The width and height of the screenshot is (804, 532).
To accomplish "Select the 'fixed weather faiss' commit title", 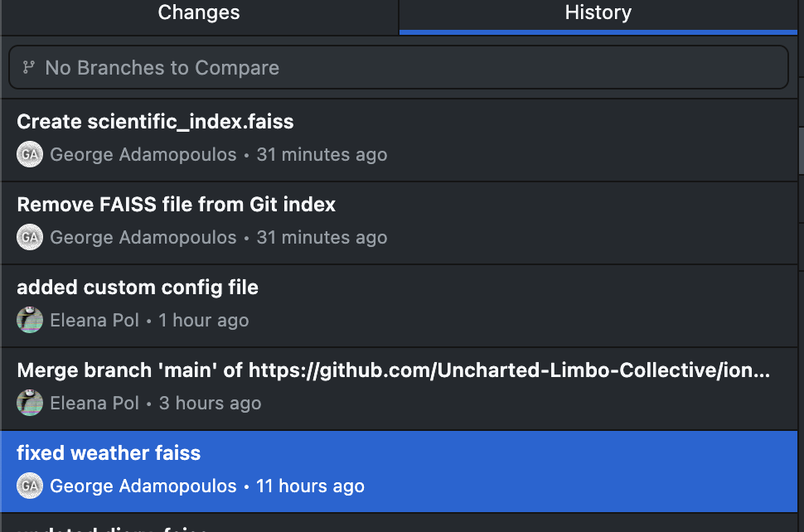I will pyautogui.click(x=109, y=453).
